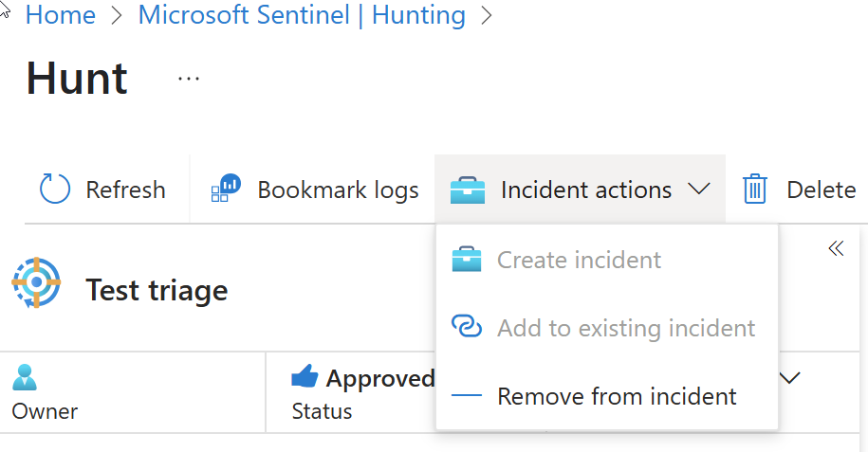Open Microsoft Sentinel | Hunting breadcrumb

coord(302,15)
